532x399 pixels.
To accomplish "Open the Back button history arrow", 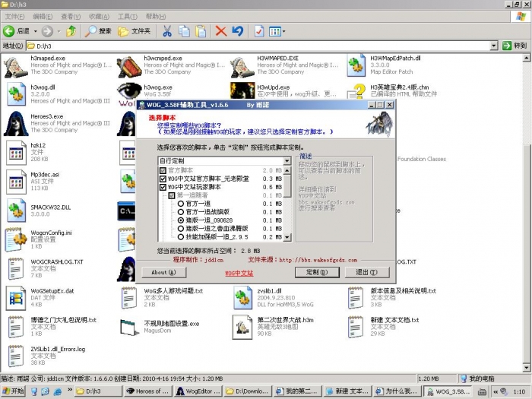I will pos(35,31).
